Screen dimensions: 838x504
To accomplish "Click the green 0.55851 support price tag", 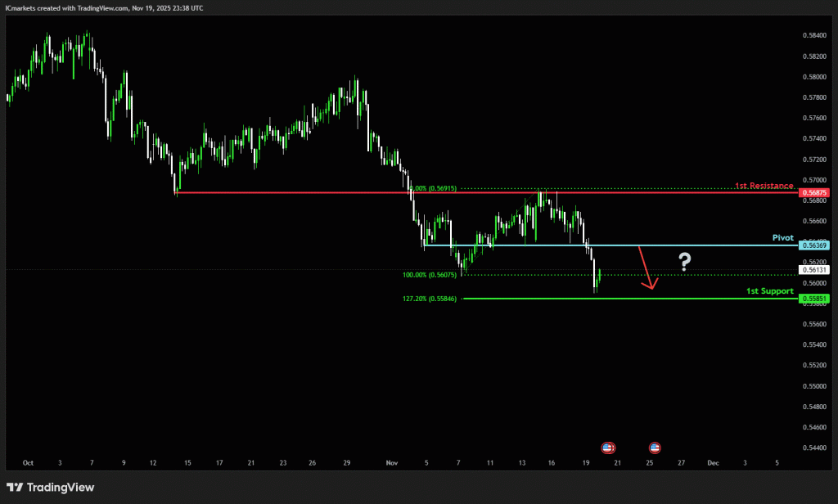I will pyautogui.click(x=815, y=299).
